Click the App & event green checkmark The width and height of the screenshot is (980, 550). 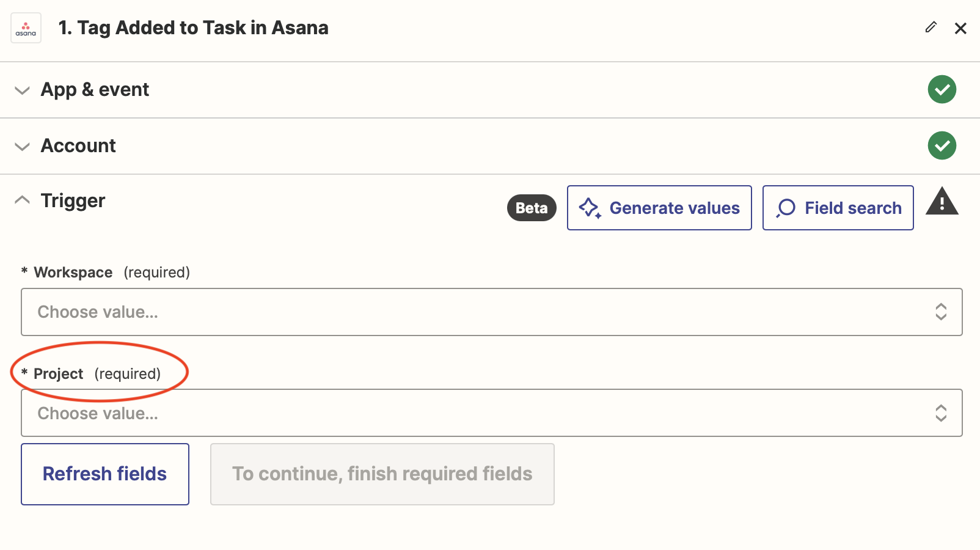[942, 89]
